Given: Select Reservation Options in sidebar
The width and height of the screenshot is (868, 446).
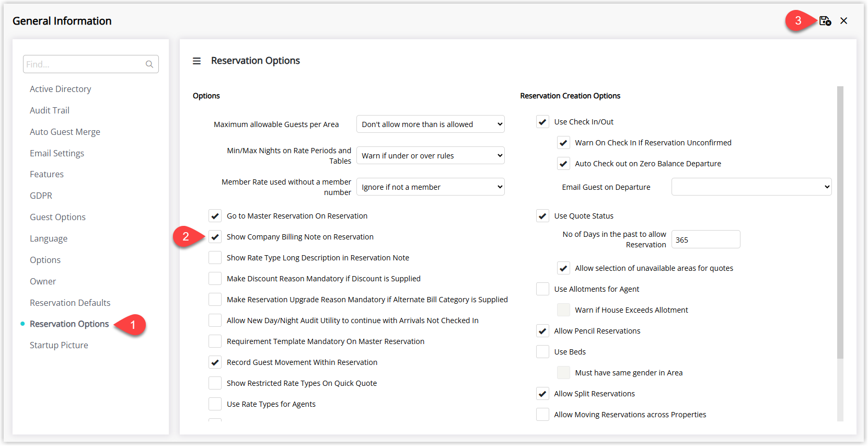Looking at the screenshot, I should point(70,324).
